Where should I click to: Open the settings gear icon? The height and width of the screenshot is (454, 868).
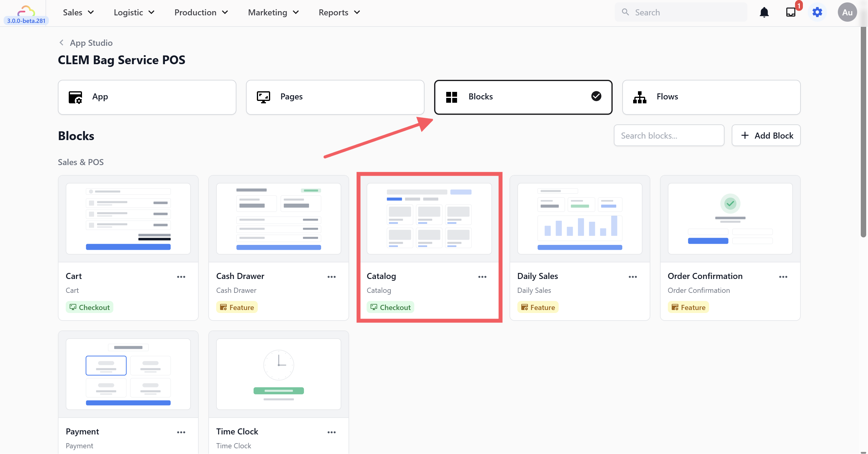pyautogui.click(x=817, y=12)
